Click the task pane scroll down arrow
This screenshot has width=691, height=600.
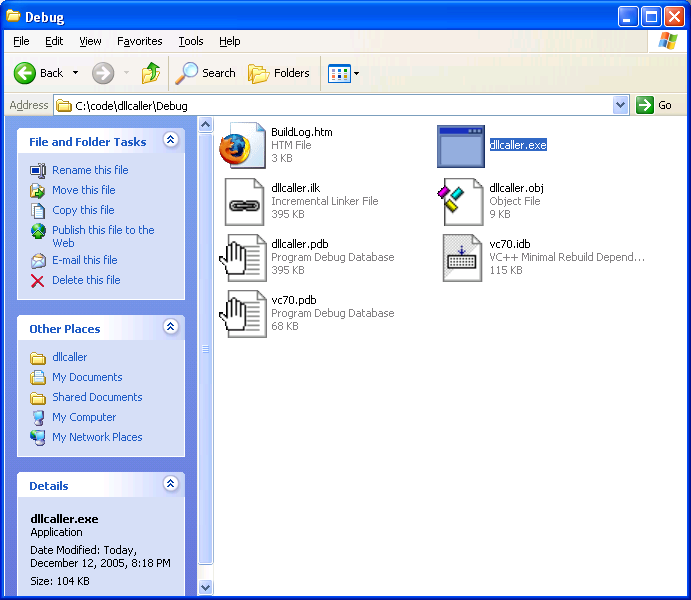[x=205, y=587]
